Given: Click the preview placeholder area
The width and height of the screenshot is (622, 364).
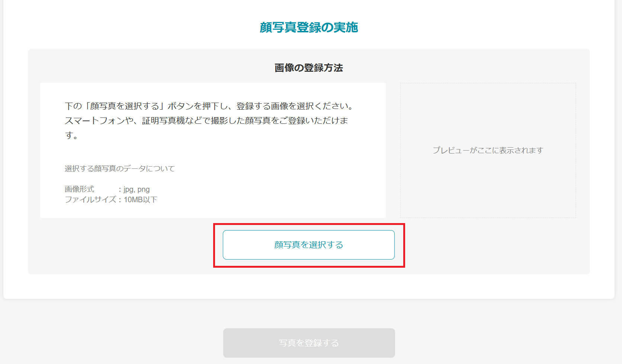Looking at the screenshot, I should pyautogui.click(x=487, y=151).
